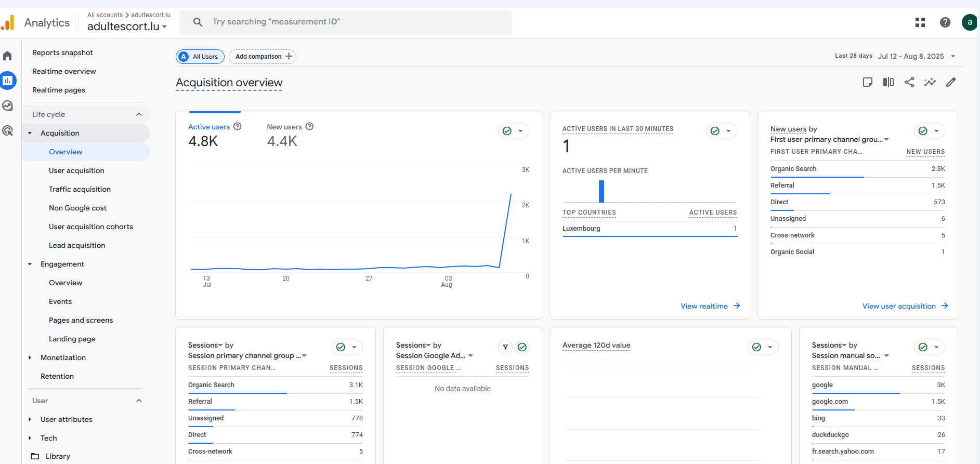Open Retention report

(57, 376)
